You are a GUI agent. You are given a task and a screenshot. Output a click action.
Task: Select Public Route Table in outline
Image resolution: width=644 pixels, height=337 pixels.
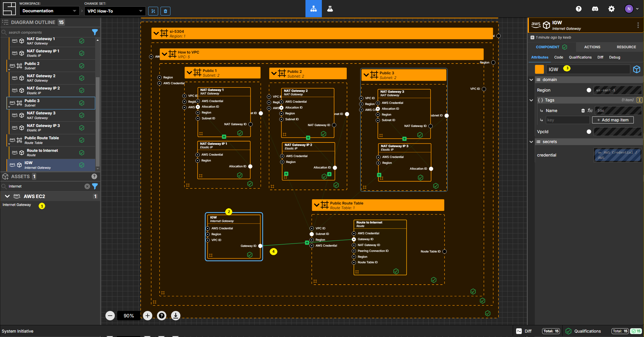(51, 140)
